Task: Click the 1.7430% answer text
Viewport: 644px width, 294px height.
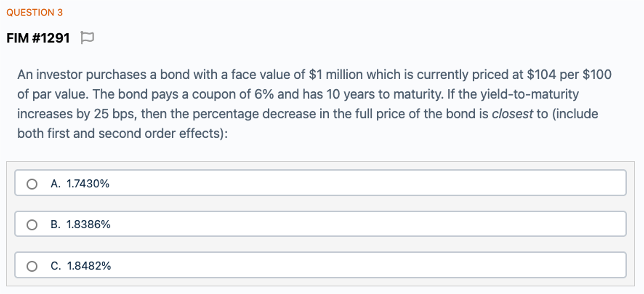Action: tap(88, 183)
